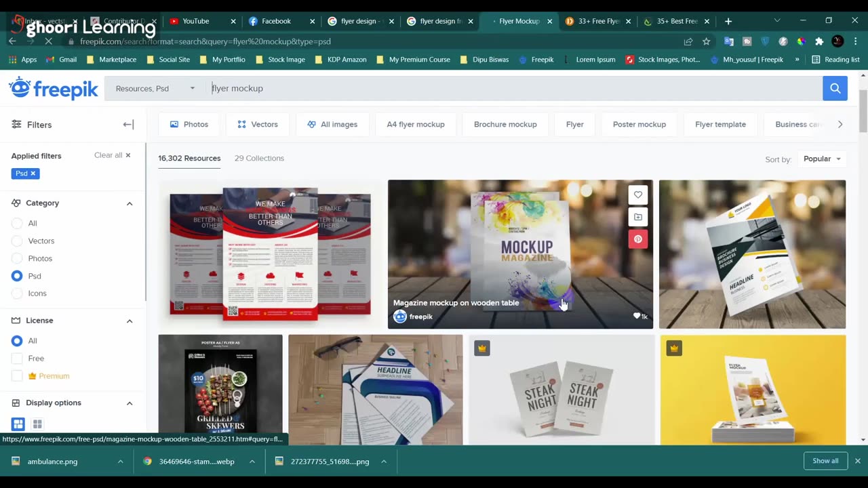Open Chrome three-dot menu

(856, 41)
